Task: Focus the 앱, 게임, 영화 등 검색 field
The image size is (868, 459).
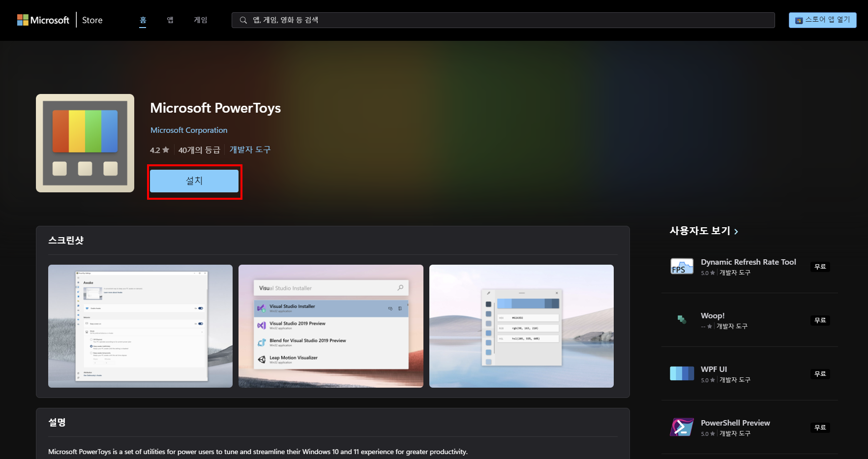Action: [x=503, y=20]
